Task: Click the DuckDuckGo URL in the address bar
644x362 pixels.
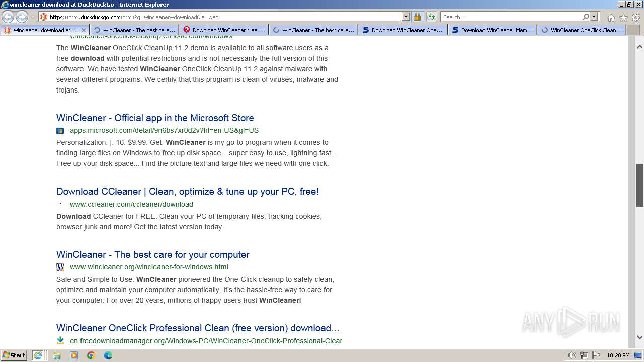Action: pos(134,17)
